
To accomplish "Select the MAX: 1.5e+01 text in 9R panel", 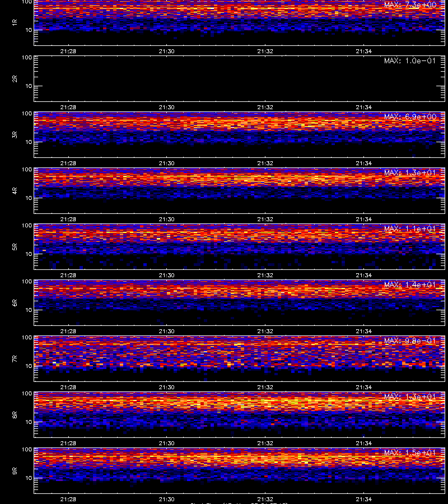I will coord(410,452).
